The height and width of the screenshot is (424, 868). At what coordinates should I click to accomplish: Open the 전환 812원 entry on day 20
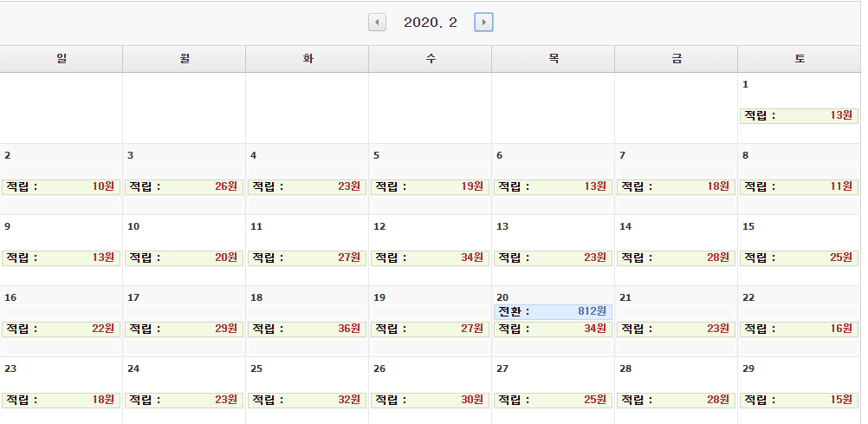pyautogui.click(x=553, y=311)
